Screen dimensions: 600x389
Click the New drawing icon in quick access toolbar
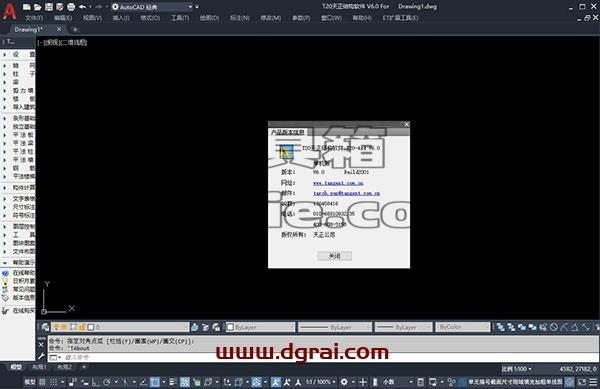point(26,7)
